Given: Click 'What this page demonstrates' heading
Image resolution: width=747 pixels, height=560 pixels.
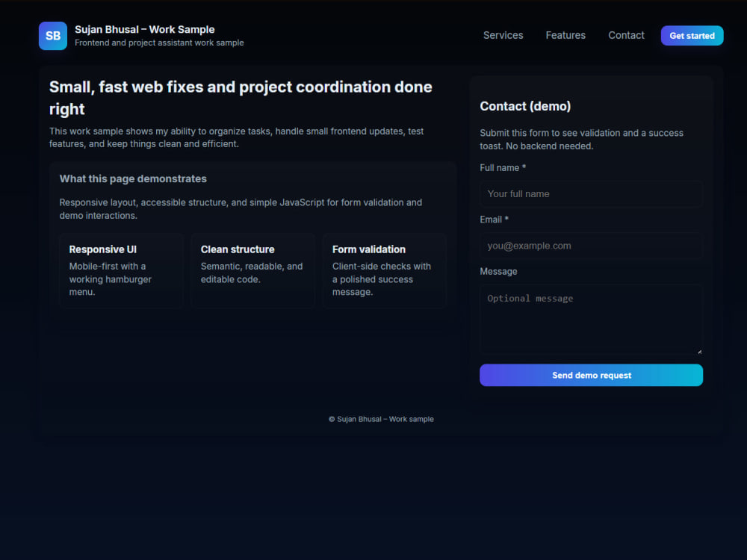Looking at the screenshot, I should (x=133, y=178).
